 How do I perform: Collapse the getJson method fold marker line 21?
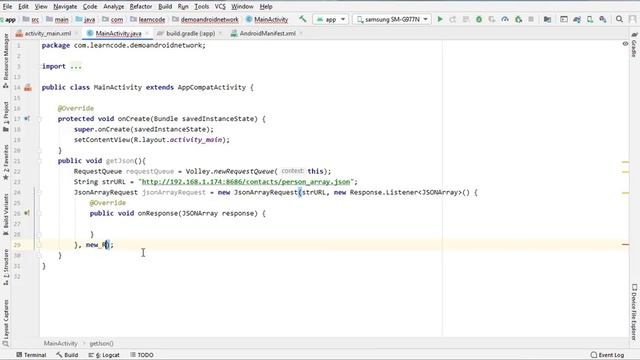click(x=40, y=161)
